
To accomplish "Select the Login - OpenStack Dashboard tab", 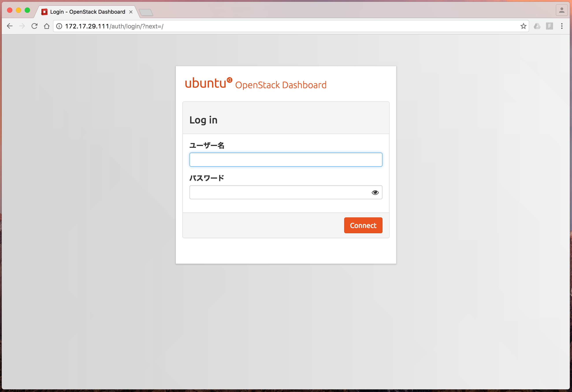I will (x=86, y=11).
